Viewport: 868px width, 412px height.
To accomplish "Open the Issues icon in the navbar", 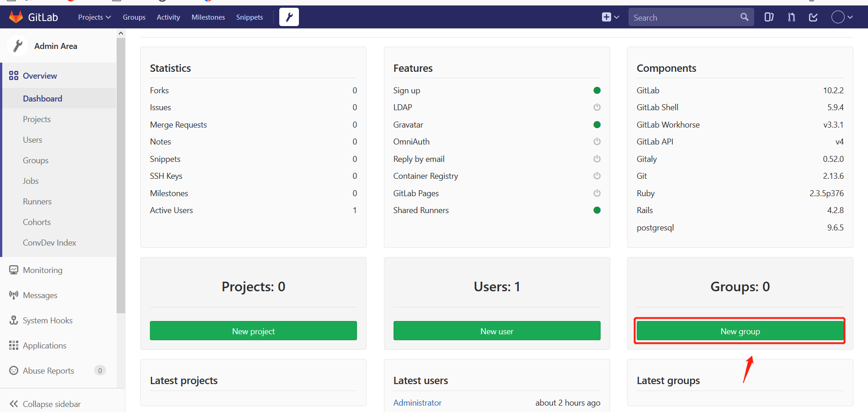I will coord(769,17).
